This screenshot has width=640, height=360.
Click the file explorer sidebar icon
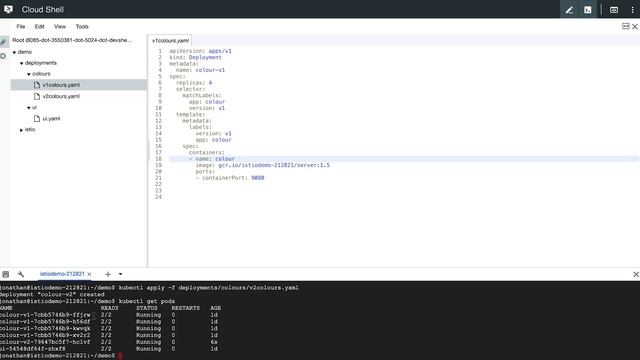pyautogui.click(x=4, y=42)
